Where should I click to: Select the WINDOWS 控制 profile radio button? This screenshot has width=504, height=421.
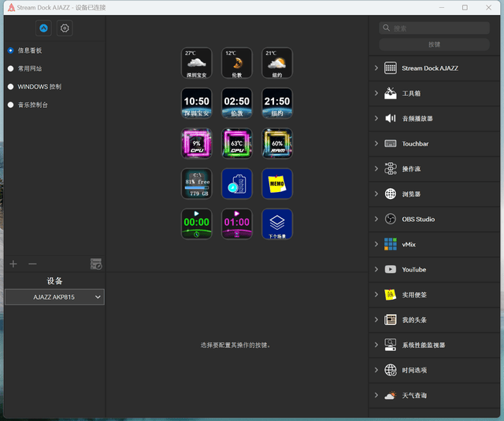click(x=11, y=87)
